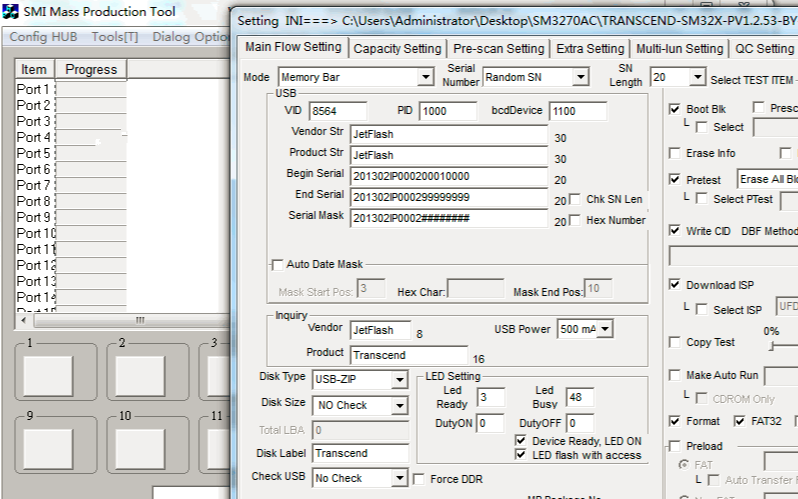Expand the Disk Type USB-ZIP dropdown
Screen dimensions: 798x499
coord(399,379)
